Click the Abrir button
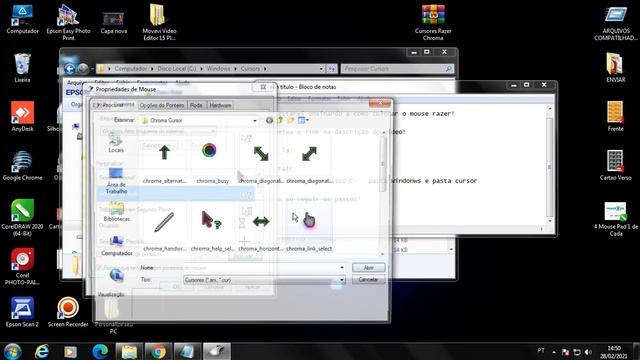Screen dimensions: 640x360 pyautogui.click(x=369, y=267)
